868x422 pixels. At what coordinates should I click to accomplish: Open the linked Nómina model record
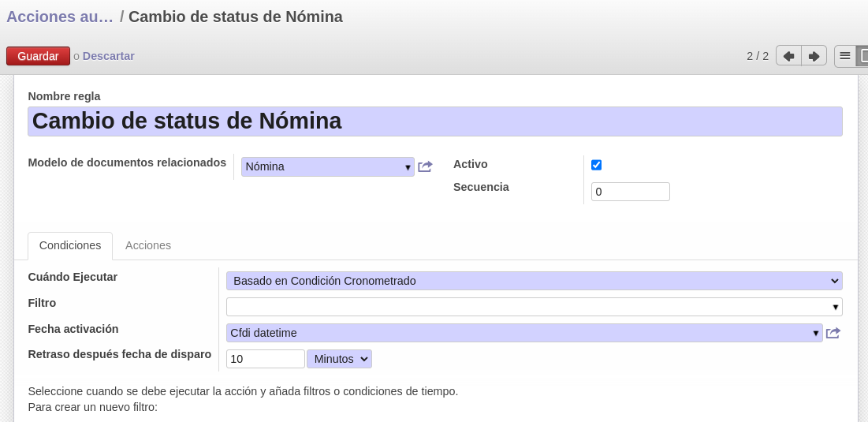tap(425, 166)
